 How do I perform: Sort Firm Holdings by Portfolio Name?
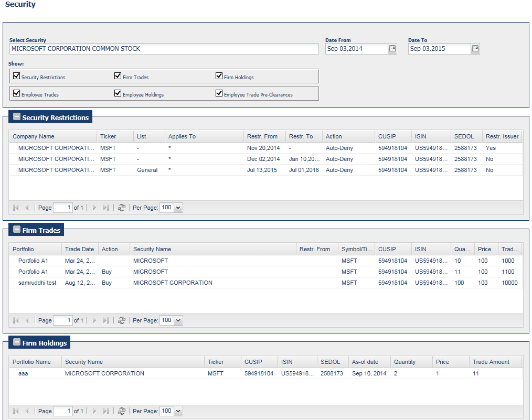[x=35, y=362]
